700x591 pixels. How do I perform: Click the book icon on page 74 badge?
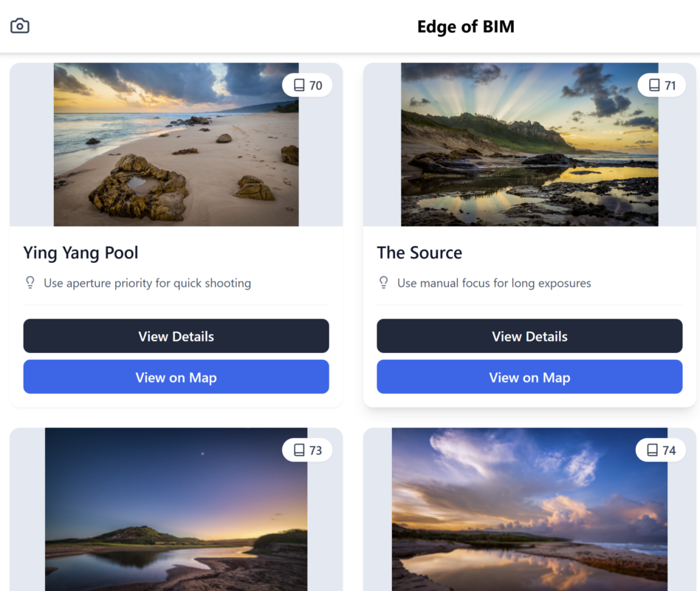(x=652, y=450)
